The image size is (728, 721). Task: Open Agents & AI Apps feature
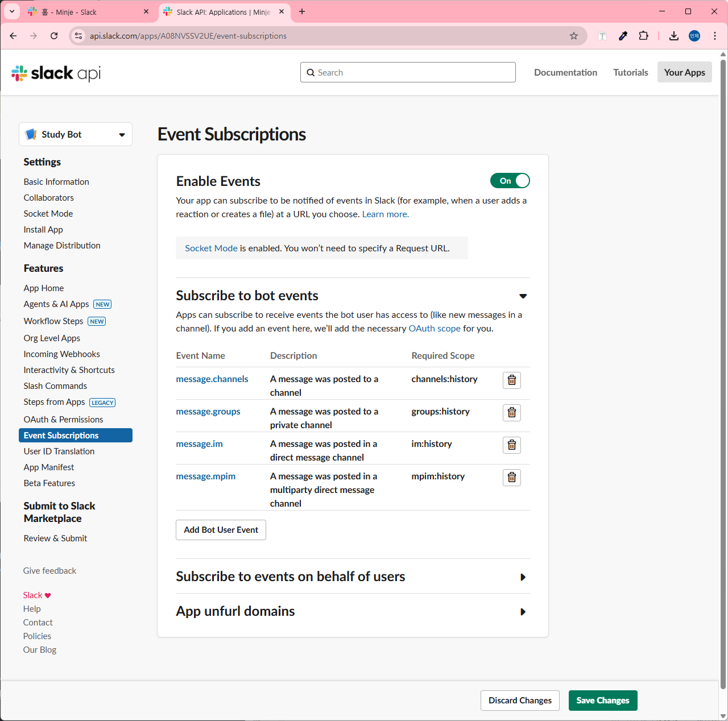[x=56, y=304]
